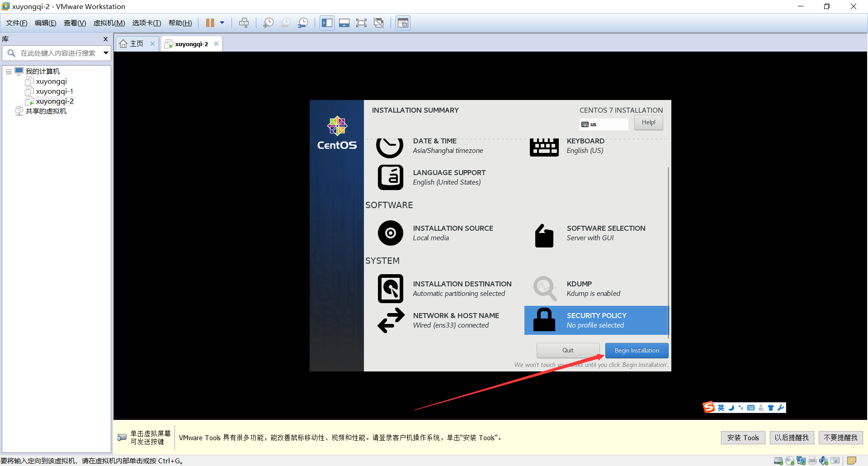Viewport: 868px width, 466px height.
Task: Switch to the 主页 tab
Action: [137, 44]
